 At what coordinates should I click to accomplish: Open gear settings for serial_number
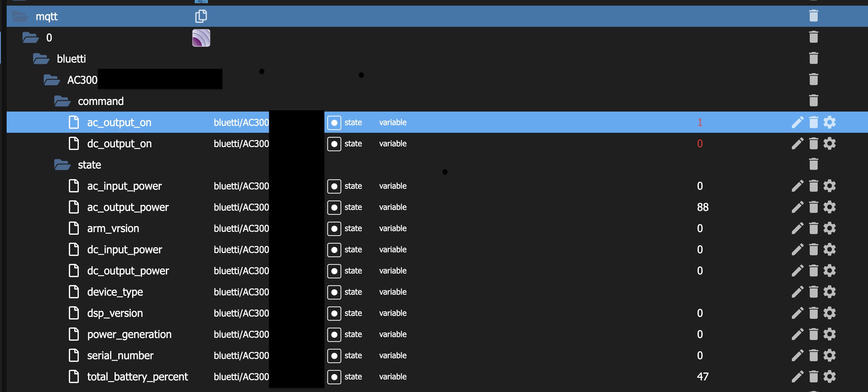point(829,355)
